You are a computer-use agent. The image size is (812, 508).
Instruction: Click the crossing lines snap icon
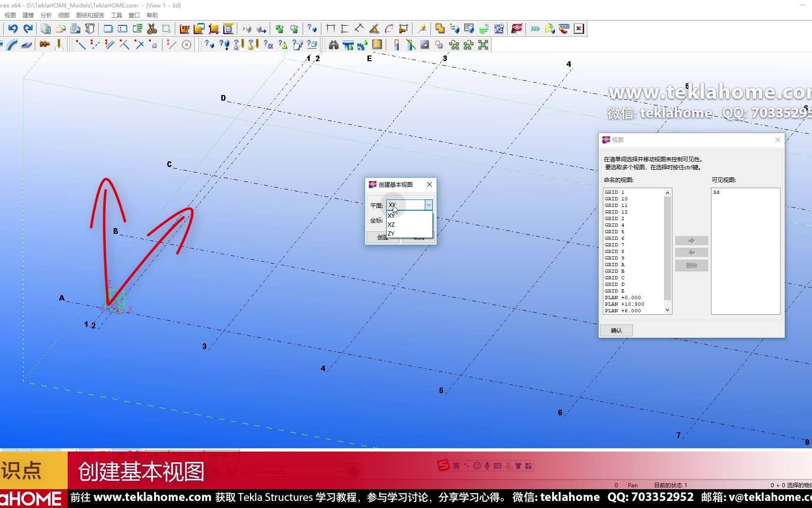pos(140,45)
